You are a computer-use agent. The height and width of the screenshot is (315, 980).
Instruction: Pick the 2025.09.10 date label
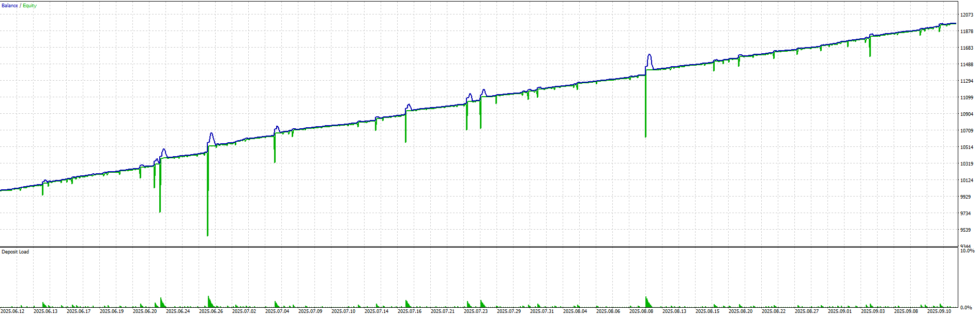point(939,311)
